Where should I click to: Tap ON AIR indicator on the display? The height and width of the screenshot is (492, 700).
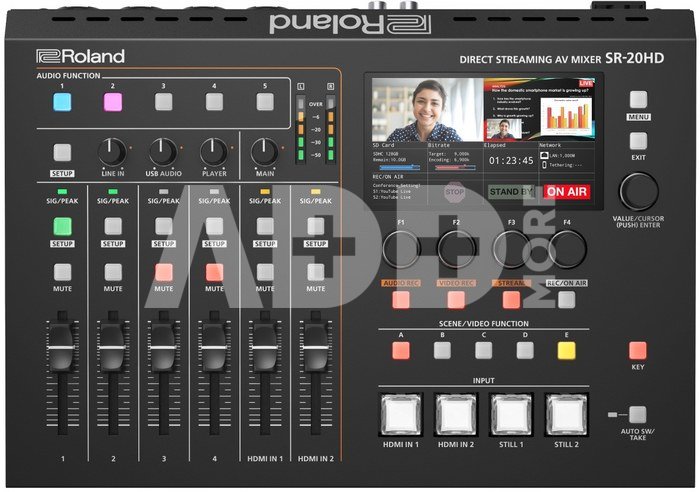click(567, 192)
